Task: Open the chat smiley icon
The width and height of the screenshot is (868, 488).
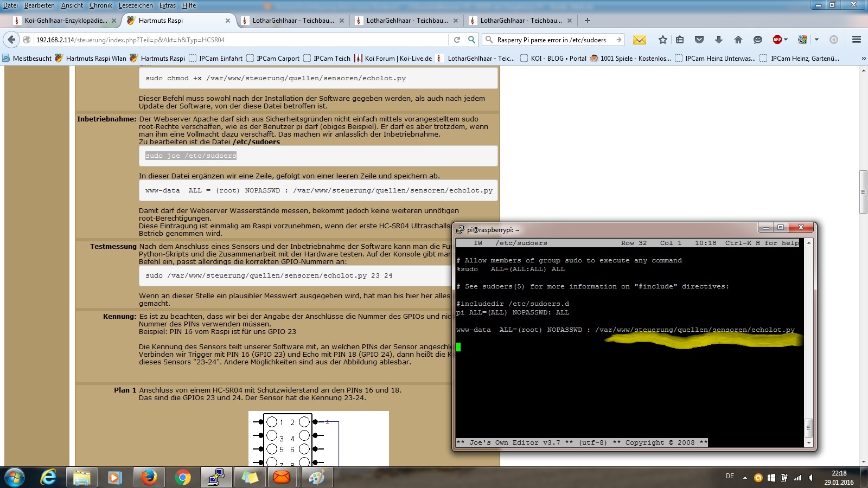Action: pyautogui.click(x=758, y=40)
